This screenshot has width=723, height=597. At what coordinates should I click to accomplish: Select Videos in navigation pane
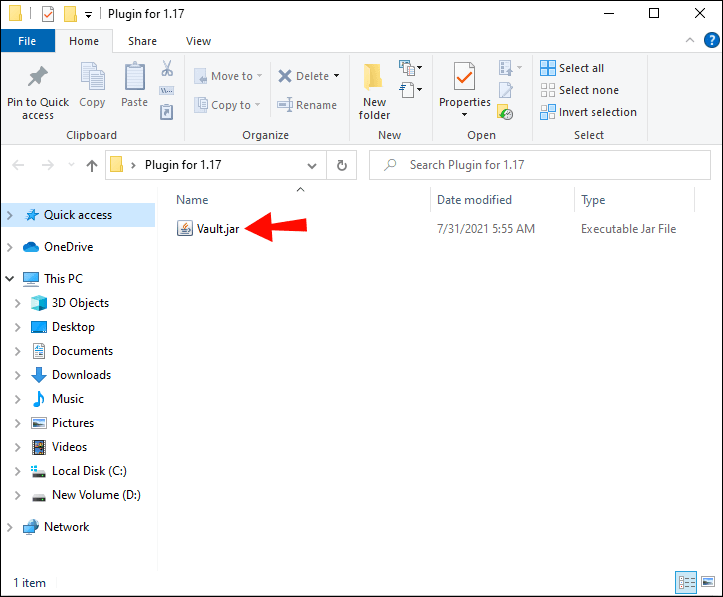(x=69, y=447)
